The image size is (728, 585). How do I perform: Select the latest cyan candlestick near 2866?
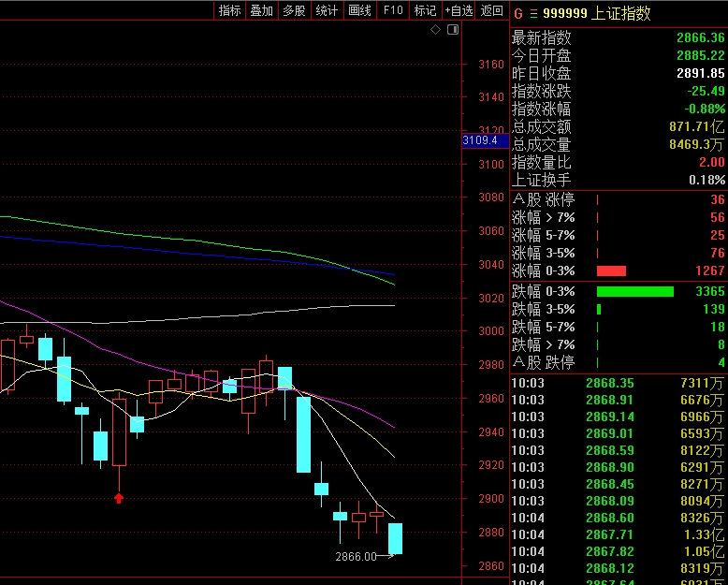click(395, 538)
